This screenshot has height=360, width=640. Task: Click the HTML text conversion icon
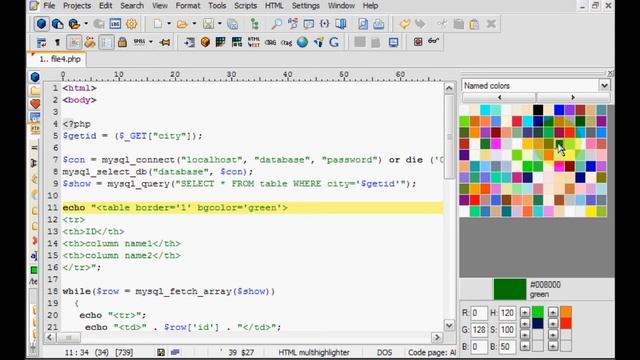[253, 42]
